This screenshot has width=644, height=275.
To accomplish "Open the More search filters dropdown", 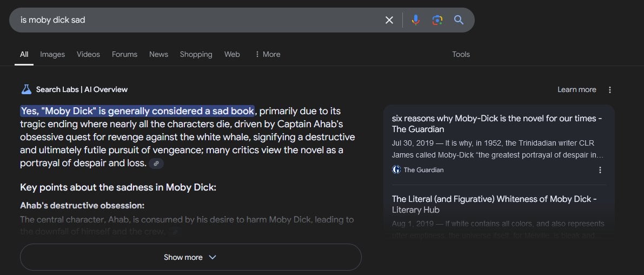I will tap(267, 54).
